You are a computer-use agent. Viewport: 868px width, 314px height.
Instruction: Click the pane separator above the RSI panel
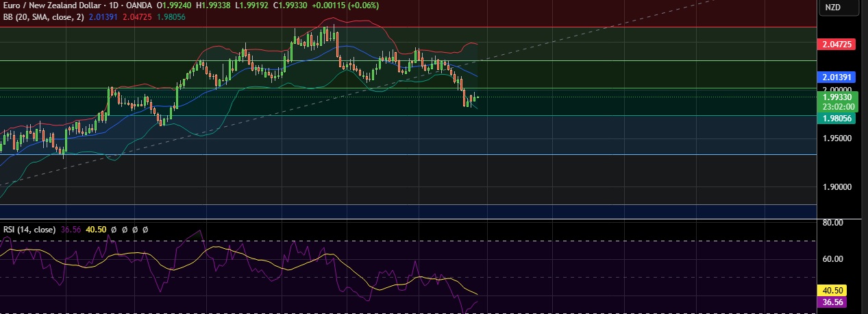click(411, 220)
